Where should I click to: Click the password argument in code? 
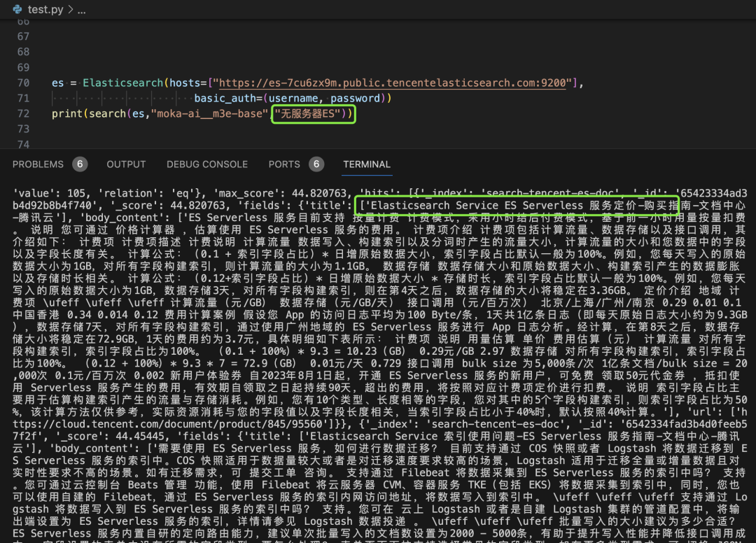[x=356, y=98]
